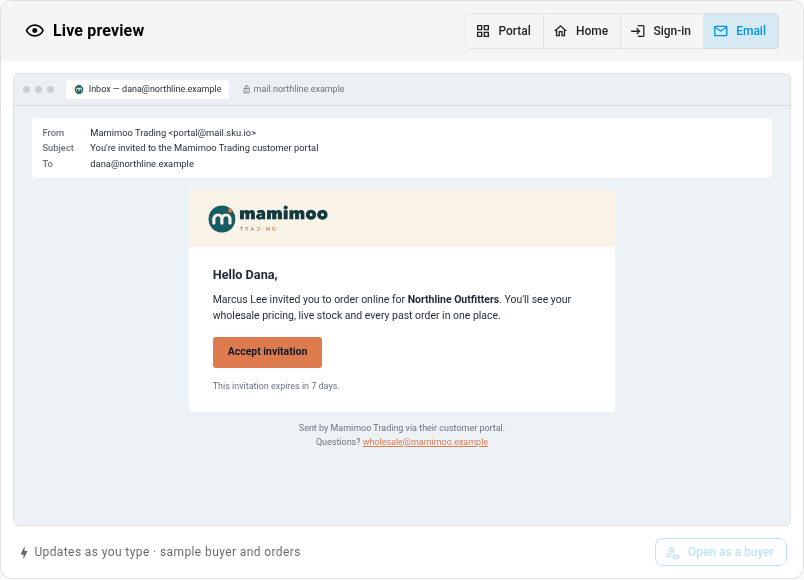
Task: Click the Sign-in arrow icon
Action: (637, 31)
